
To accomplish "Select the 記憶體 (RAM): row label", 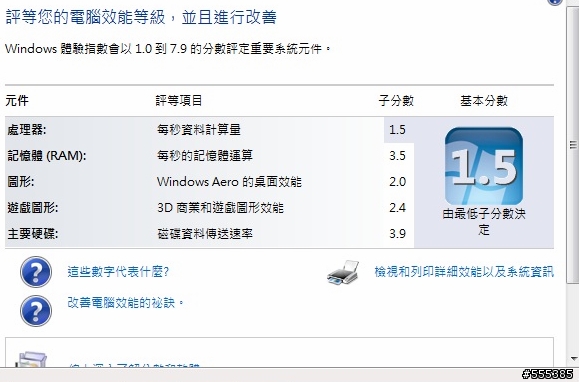I will click(x=47, y=156).
